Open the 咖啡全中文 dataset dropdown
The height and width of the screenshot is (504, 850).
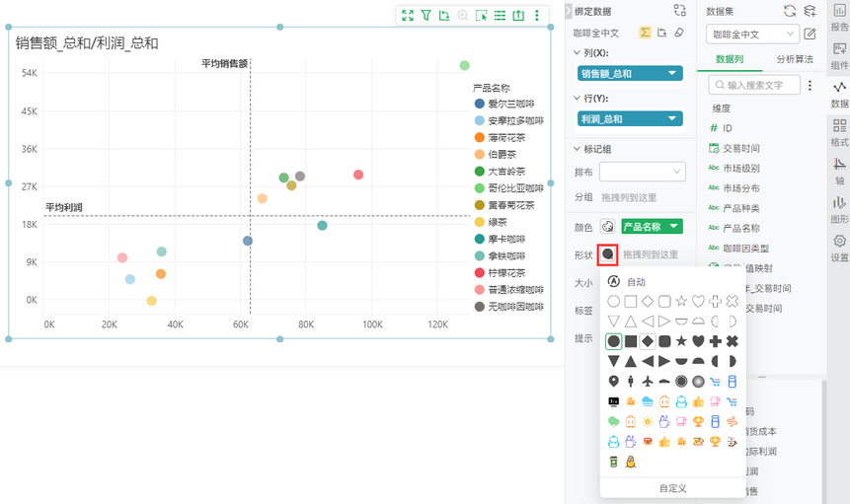[752, 35]
